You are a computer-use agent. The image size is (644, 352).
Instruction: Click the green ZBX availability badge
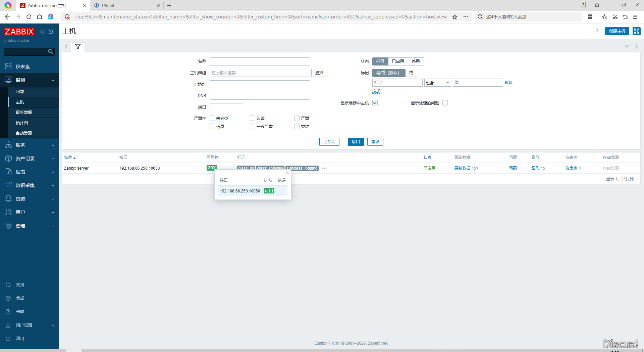(212, 168)
